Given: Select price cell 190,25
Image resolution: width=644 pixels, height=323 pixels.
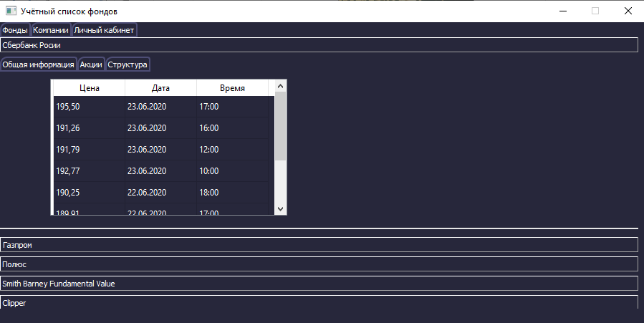Looking at the screenshot, I should 89,193.
